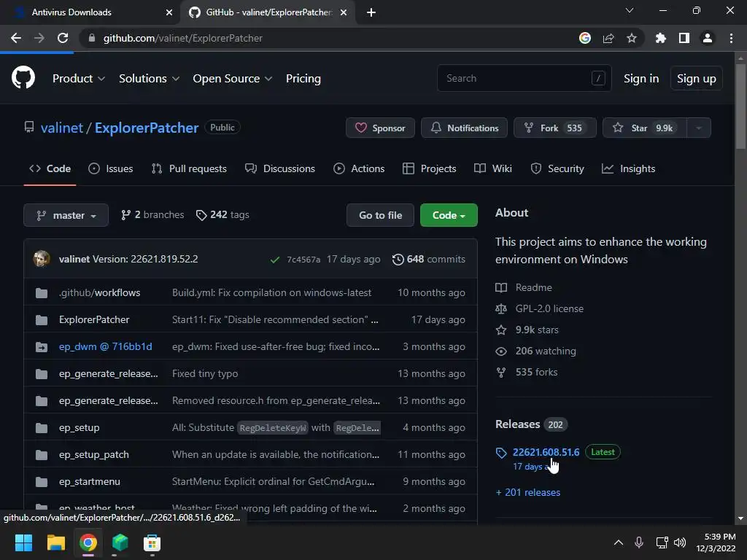The image size is (747, 560).
Task: Expand the Star lists dropdown arrow
Action: point(698,128)
